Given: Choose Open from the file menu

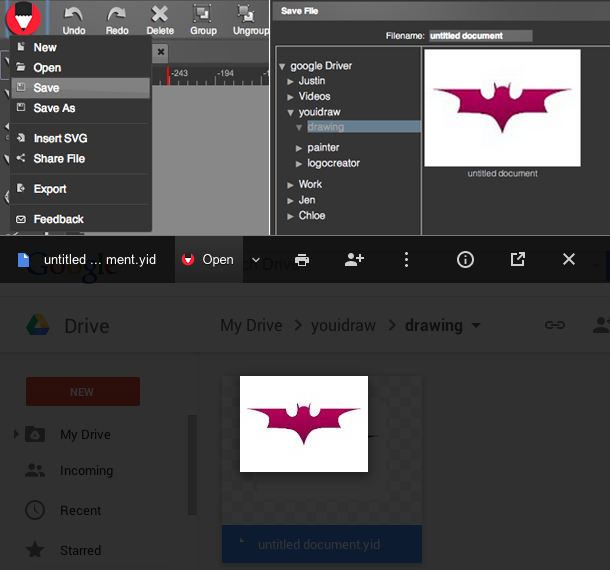Looking at the screenshot, I should [x=81, y=68].
